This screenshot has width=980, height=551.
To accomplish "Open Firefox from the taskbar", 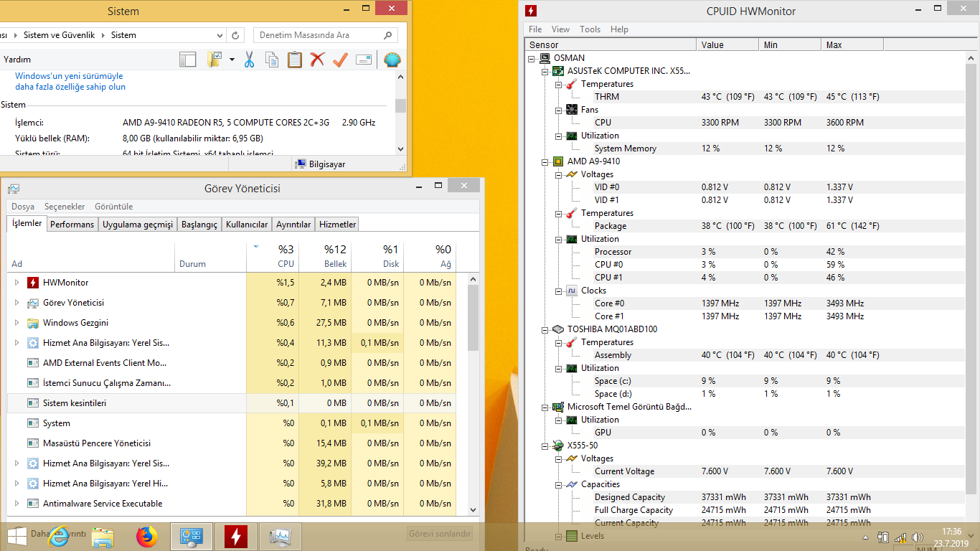I will (146, 536).
